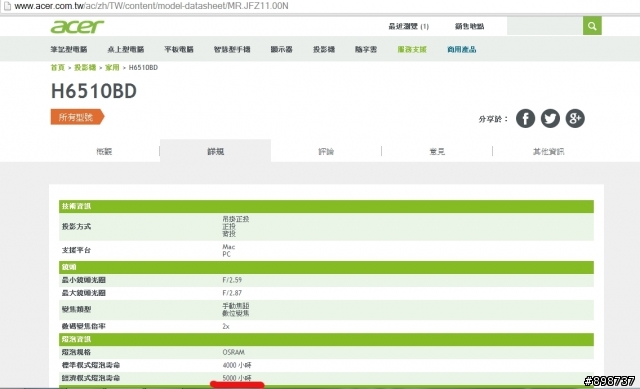Click the 最大鏡頭光圈 row label
The height and width of the screenshot is (389, 640).
click(x=84, y=293)
